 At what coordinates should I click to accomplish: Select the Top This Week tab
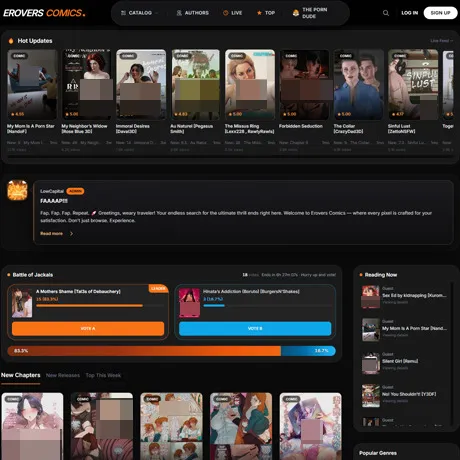click(x=103, y=375)
